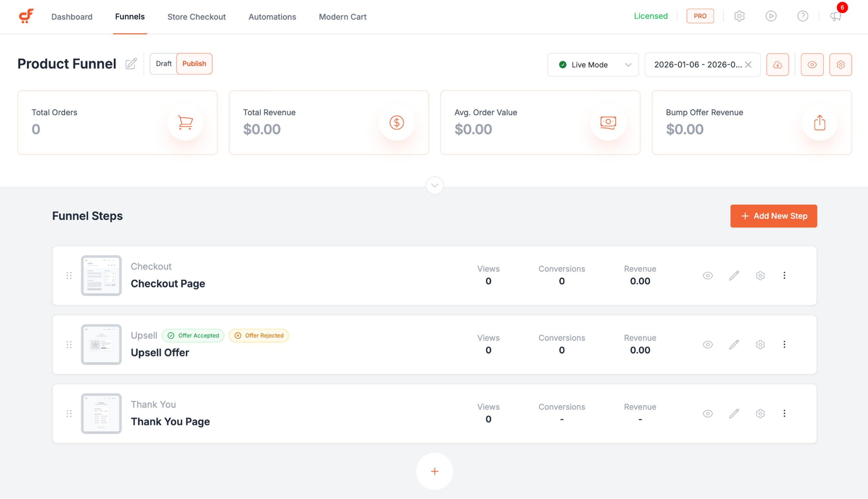Screen dimensions: 868x499
Task: Click the CartFlows logo icon
Action: point(26,16)
